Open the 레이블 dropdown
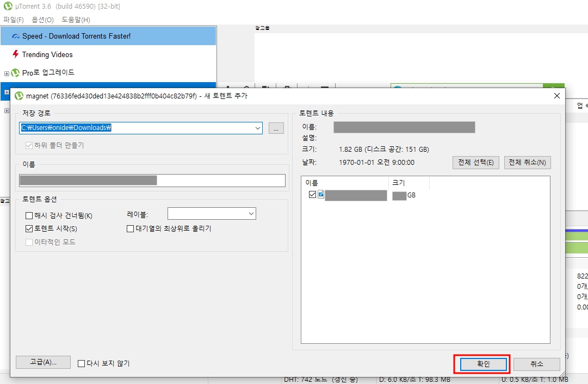588x384 pixels. pos(251,214)
